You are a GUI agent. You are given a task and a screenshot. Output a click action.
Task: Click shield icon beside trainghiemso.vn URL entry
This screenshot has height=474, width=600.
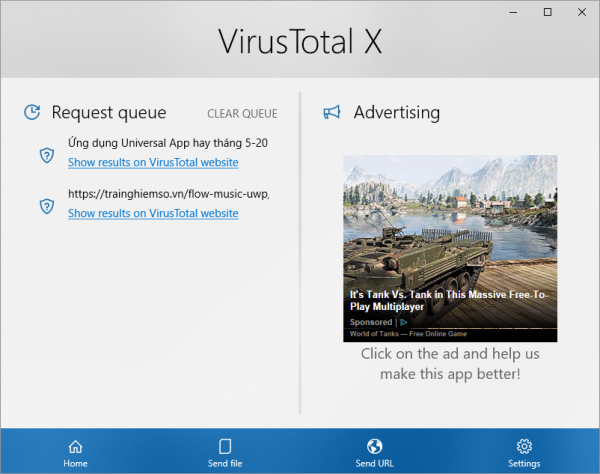47,207
